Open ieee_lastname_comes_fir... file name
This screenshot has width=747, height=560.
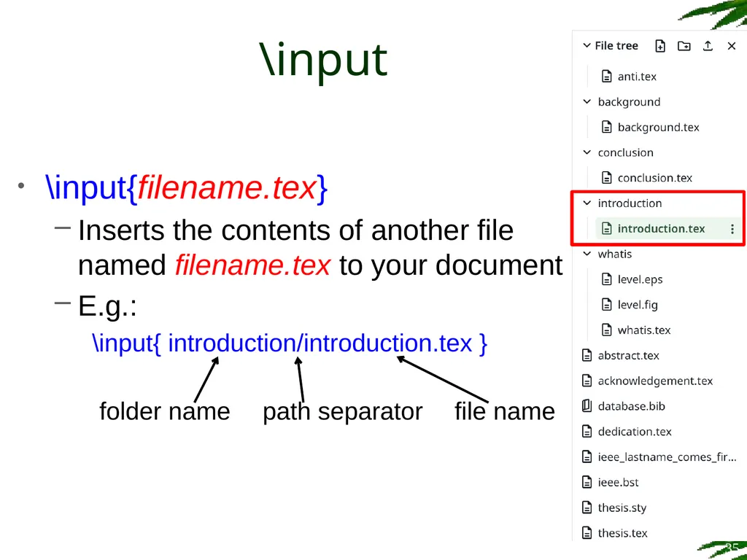667,457
